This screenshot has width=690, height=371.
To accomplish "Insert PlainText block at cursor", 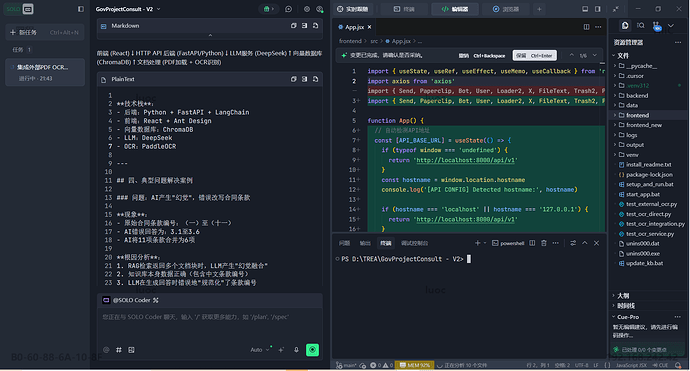I will pyautogui.click(x=305, y=79).
